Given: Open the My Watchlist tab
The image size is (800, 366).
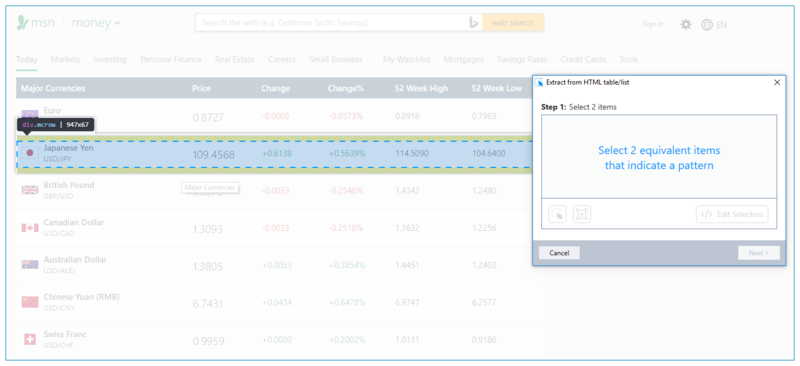Looking at the screenshot, I should (407, 59).
